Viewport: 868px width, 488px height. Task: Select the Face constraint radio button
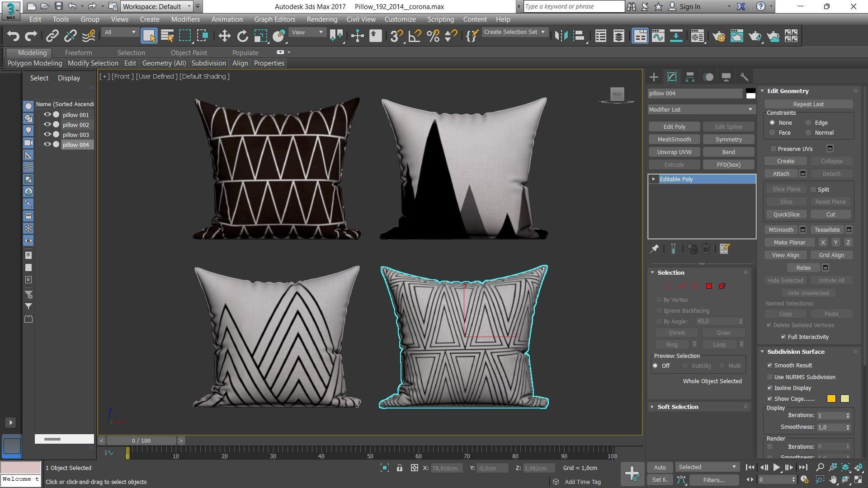point(772,133)
